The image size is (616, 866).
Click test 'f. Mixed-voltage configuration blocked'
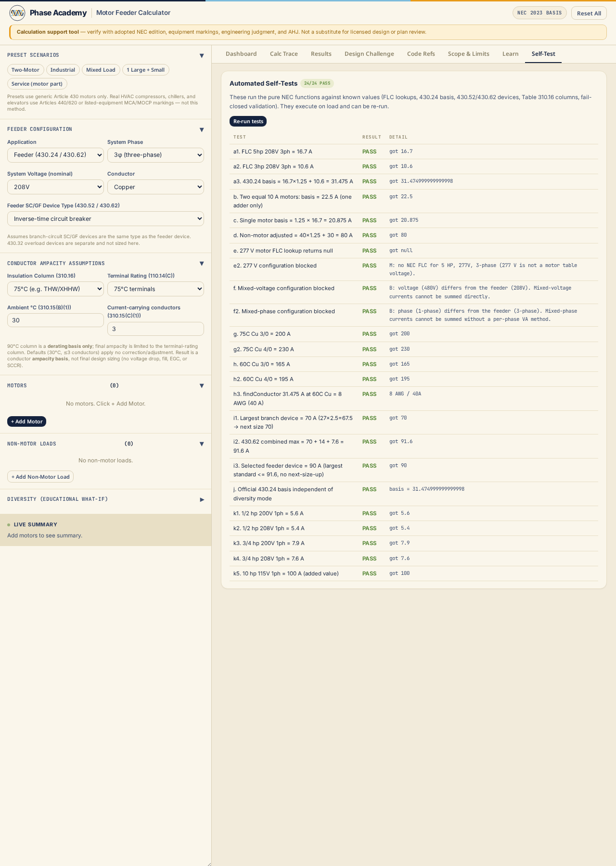coord(284,288)
